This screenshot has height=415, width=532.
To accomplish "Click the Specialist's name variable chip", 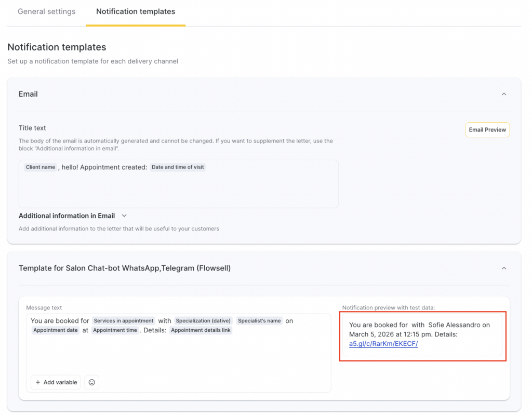I will (259, 321).
